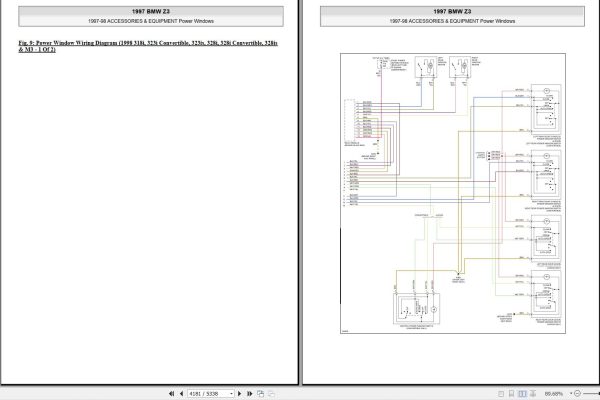Switch to single page layout
Screen dimensions: 600x400
501,393
